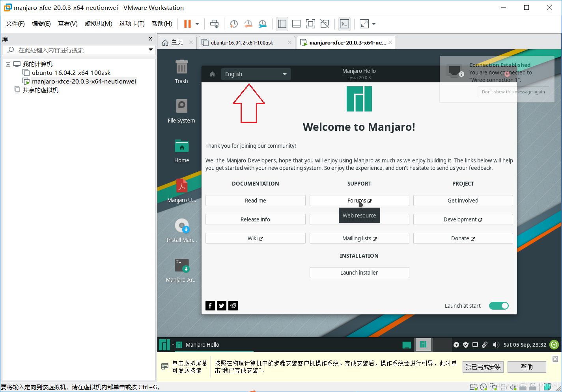Open the Mailling lists link
Viewport: 562px width, 392px height.
click(359, 238)
